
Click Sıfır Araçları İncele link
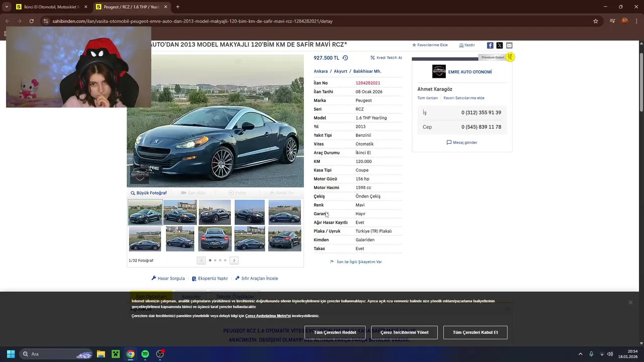click(x=257, y=279)
